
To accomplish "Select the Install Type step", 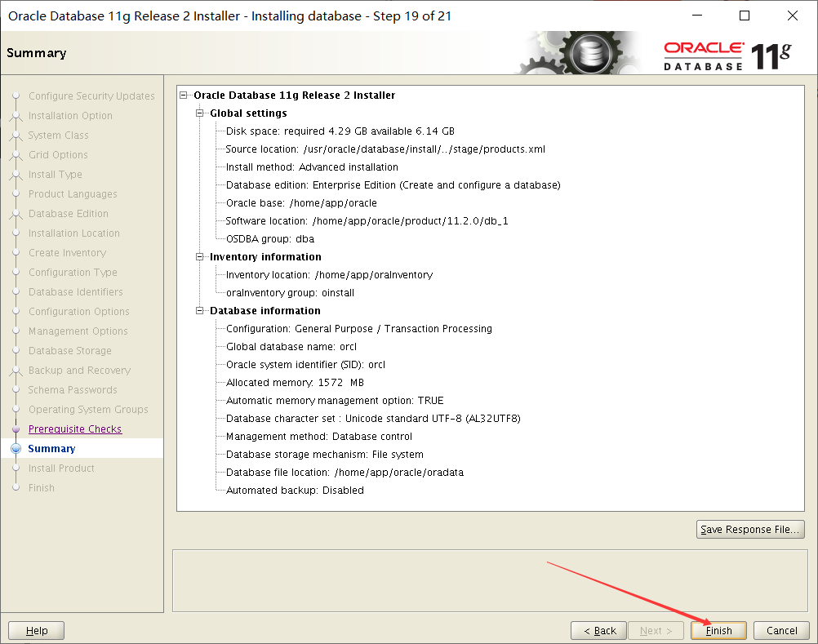I will coord(55,174).
